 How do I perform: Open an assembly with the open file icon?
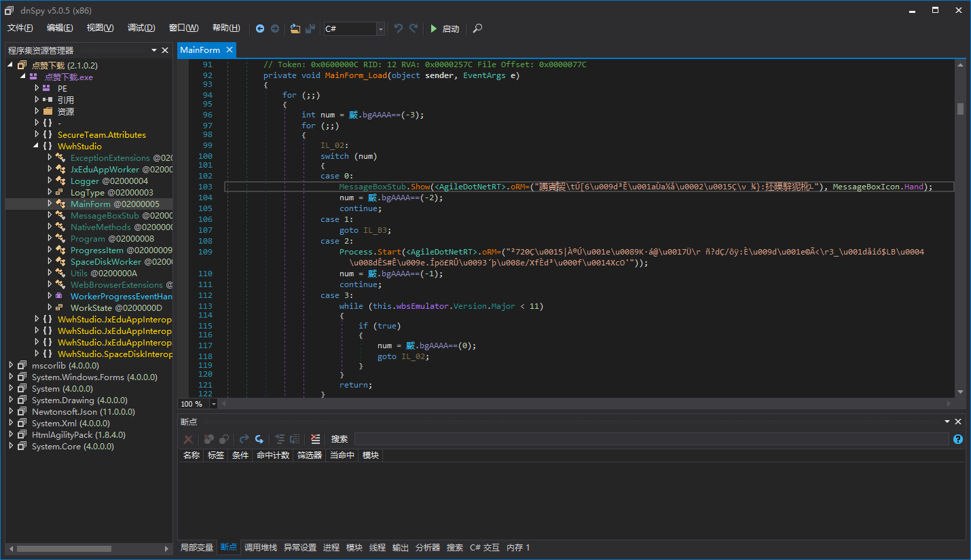click(295, 28)
